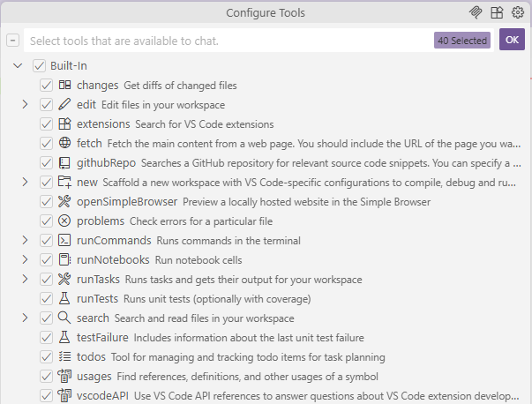Uncheck the Built-In group checkbox

click(39, 66)
